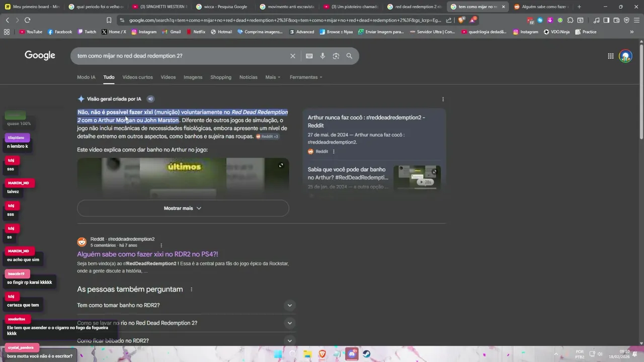The width and height of the screenshot is (644, 362).
Task: Open the Mais dropdown in search filters
Action: pos(273,77)
